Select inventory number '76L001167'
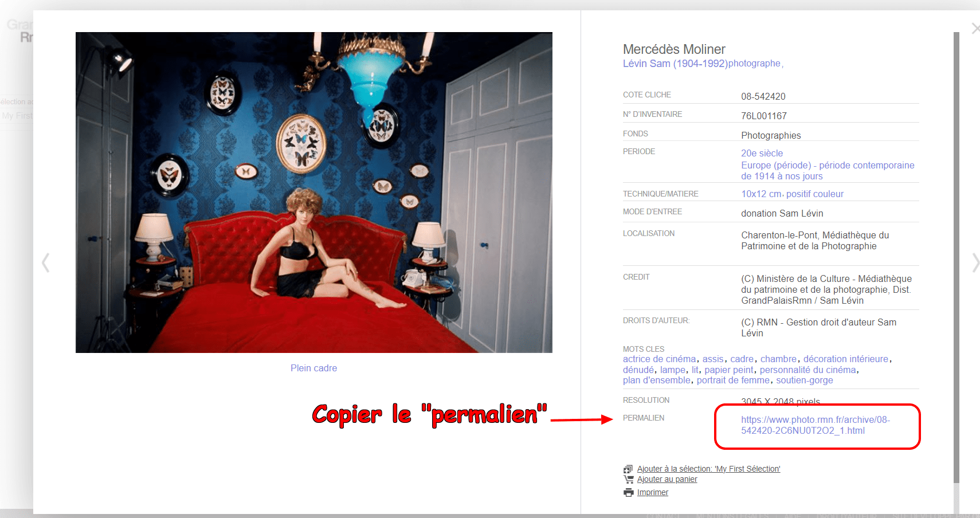 (x=764, y=116)
